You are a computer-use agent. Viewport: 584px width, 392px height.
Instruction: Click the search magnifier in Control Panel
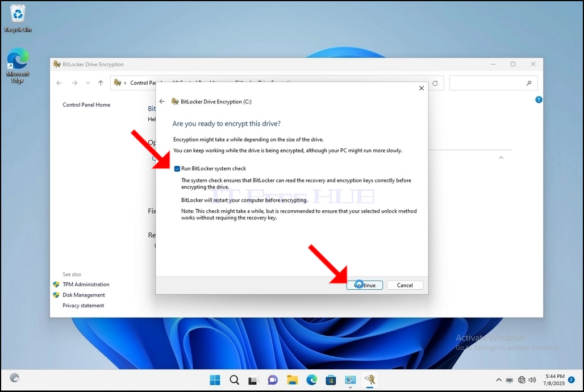pos(529,83)
